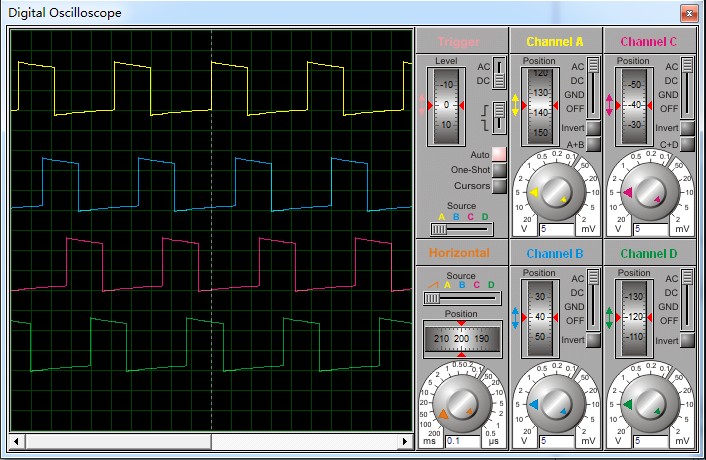706x460 pixels.
Task: Click the Channel C voltage knob
Action: [649, 191]
